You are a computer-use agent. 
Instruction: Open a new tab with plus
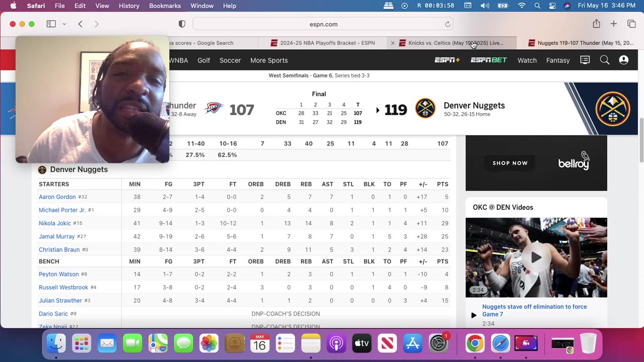point(614,24)
